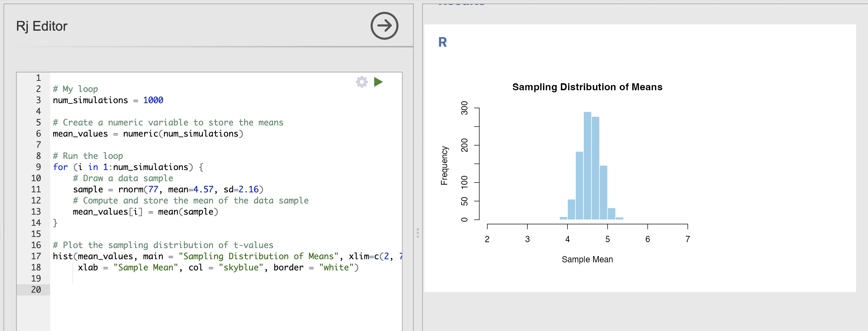Click the '# Draw a data sample' comment
The width and height of the screenshot is (868, 331).
(x=123, y=178)
